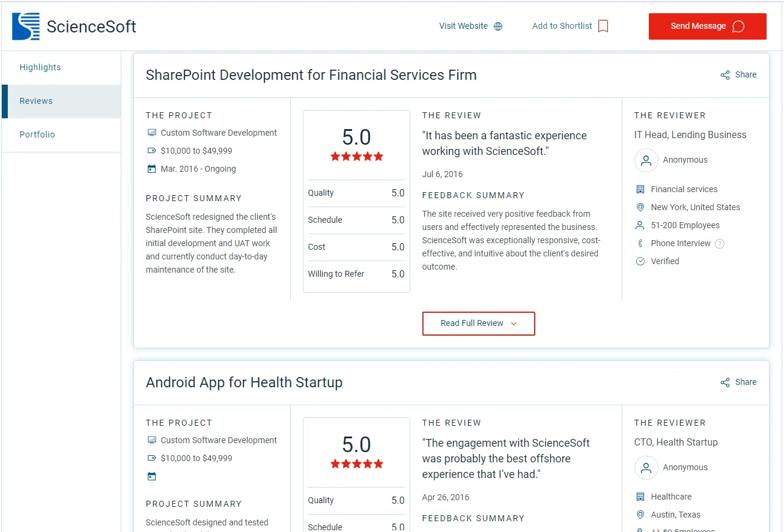Click the Financial services industry text
784x532 pixels.
coord(684,189)
